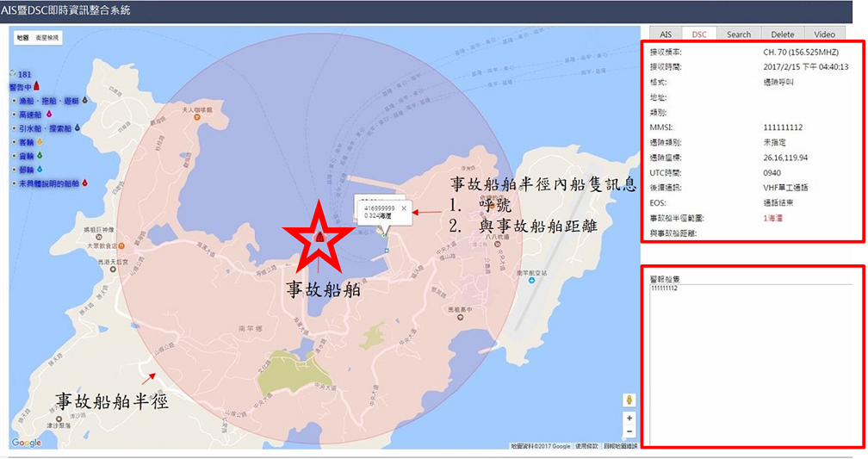Image resolution: width=868 pixels, height=459 pixels.
Task: Open the Search tab
Action: (x=739, y=34)
